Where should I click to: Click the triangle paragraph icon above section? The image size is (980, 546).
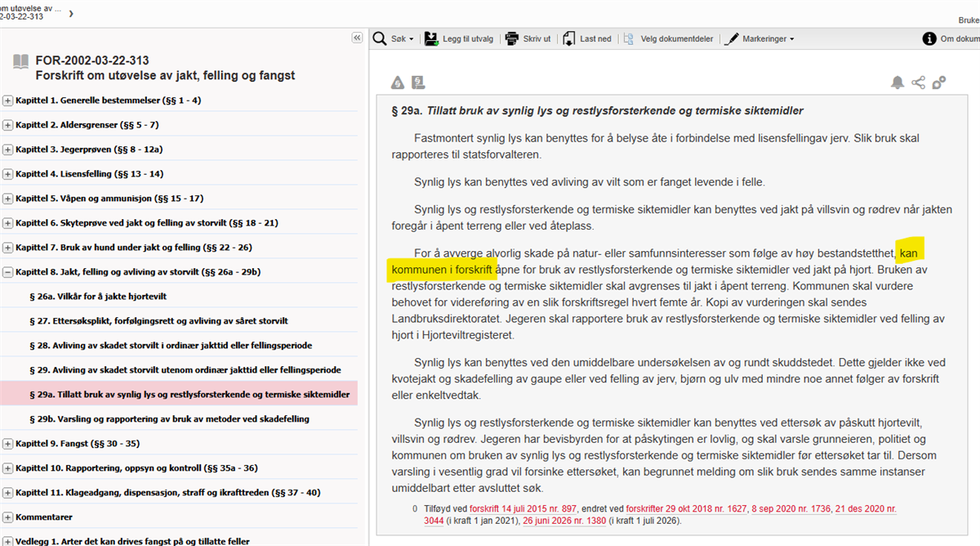click(398, 83)
